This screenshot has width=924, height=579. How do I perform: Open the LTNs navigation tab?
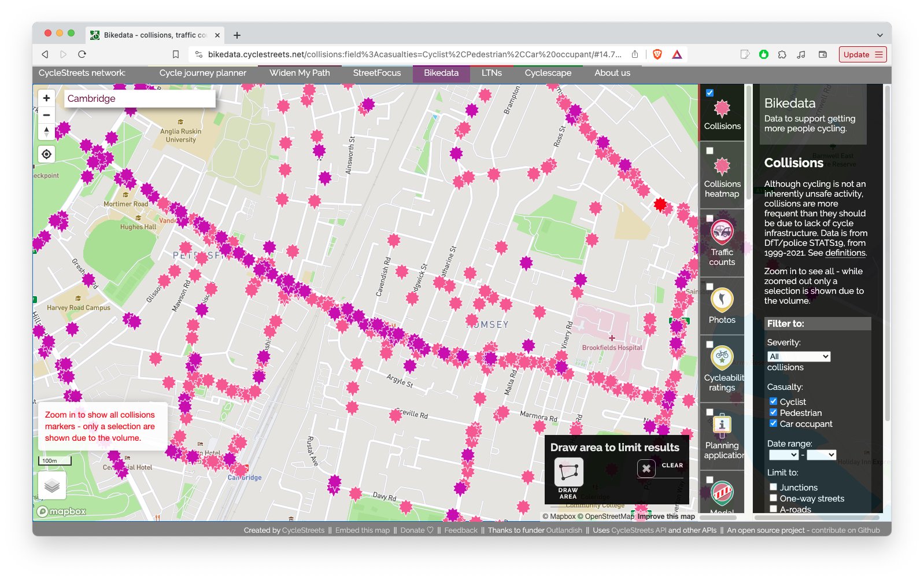pyautogui.click(x=491, y=73)
